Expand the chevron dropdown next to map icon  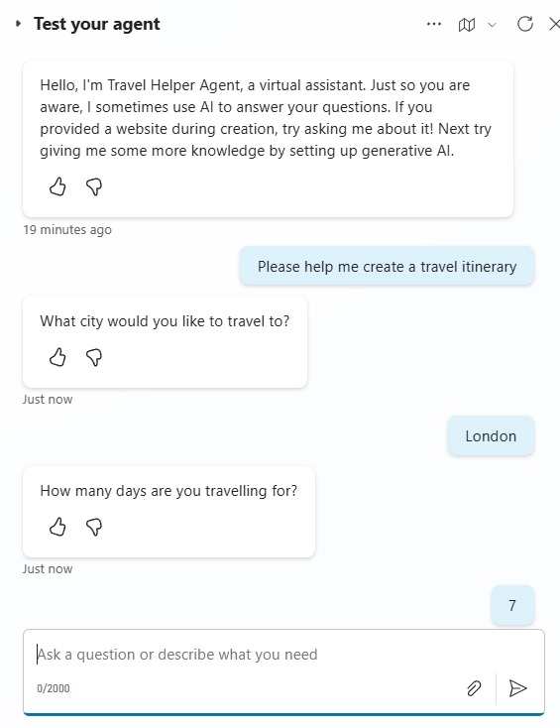click(493, 24)
